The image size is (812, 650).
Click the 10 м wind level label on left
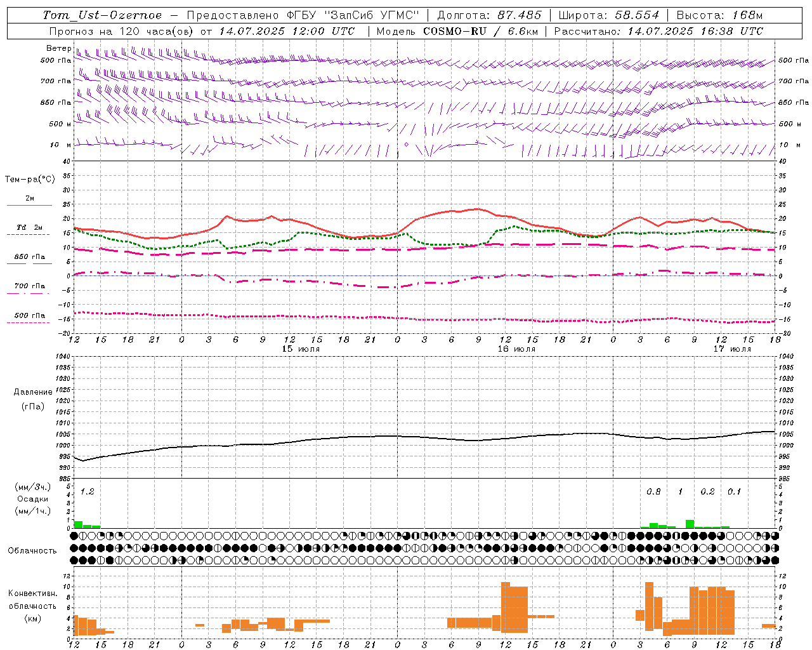[61, 145]
